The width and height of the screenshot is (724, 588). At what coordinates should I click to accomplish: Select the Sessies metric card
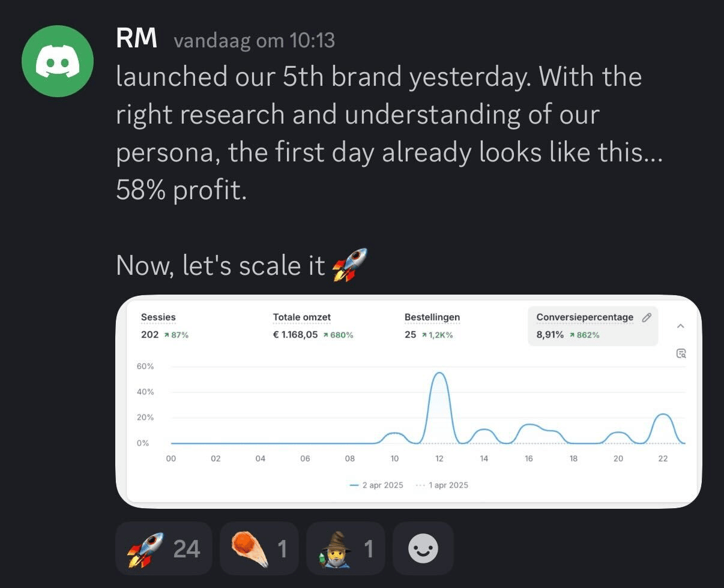(164, 326)
